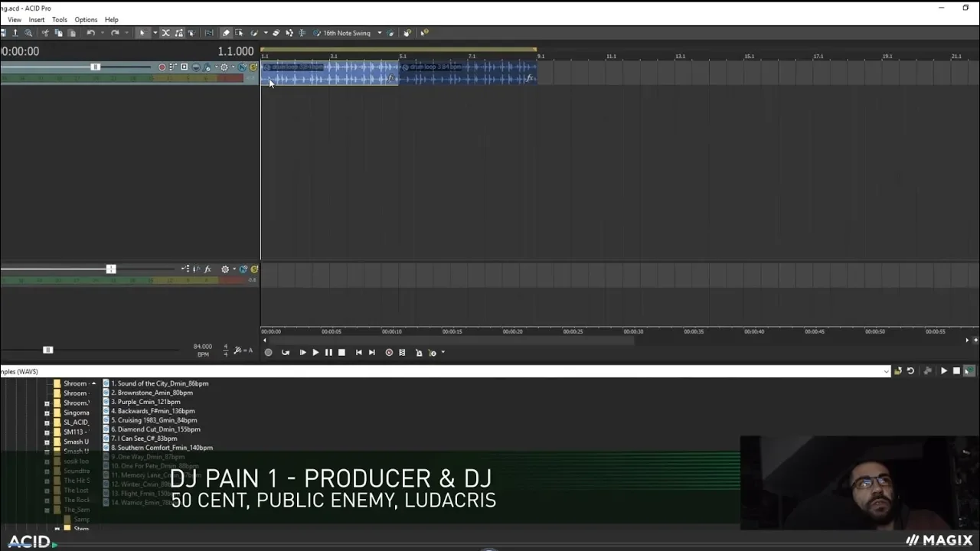Open the View menu
Image resolution: width=980 pixels, height=551 pixels.
(15, 20)
